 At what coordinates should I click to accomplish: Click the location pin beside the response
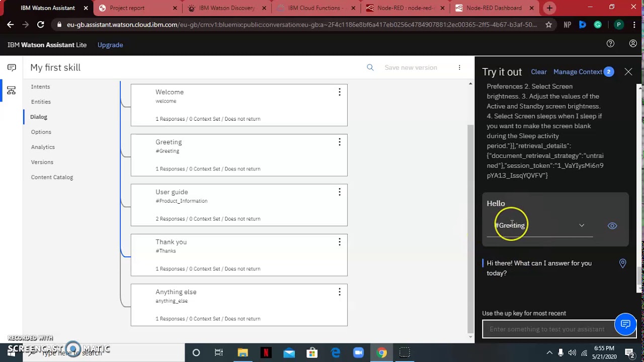click(623, 263)
